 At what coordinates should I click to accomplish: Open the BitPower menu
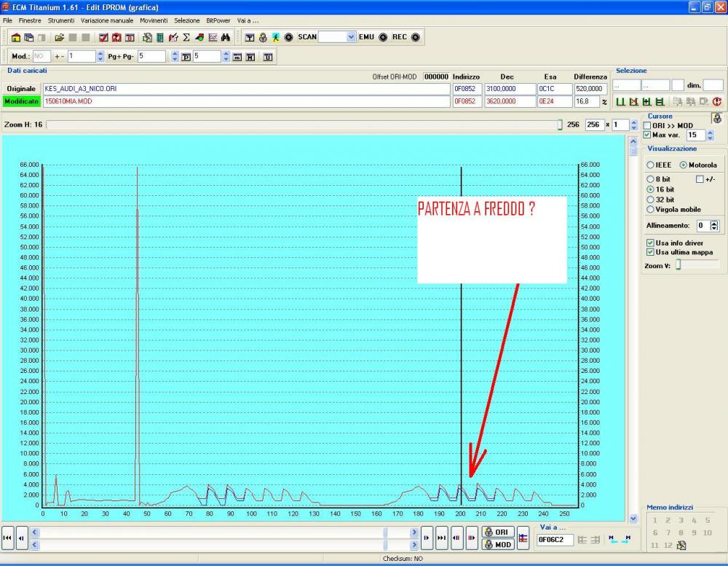[x=217, y=20]
